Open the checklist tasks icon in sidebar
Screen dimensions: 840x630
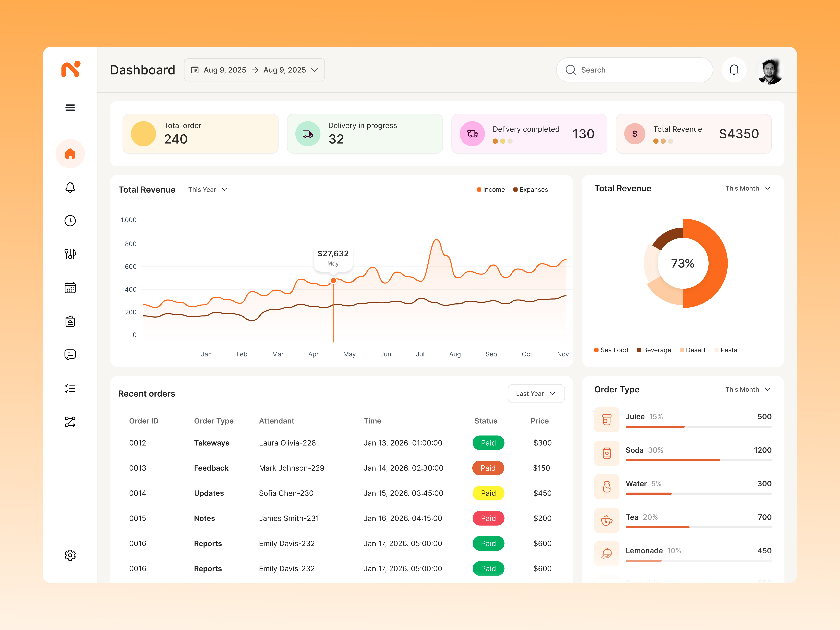pyautogui.click(x=70, y=388)
